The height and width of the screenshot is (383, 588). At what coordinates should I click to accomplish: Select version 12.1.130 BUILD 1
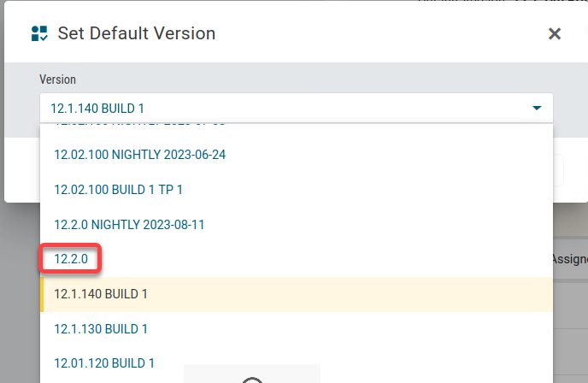click(101, 328)
